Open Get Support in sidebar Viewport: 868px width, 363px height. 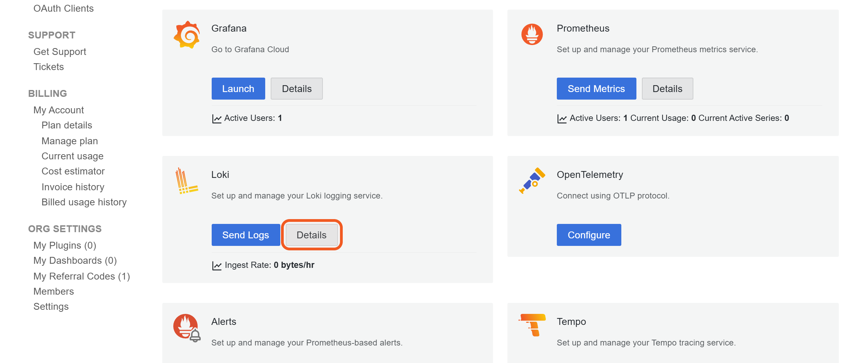[x=60, y=52]
